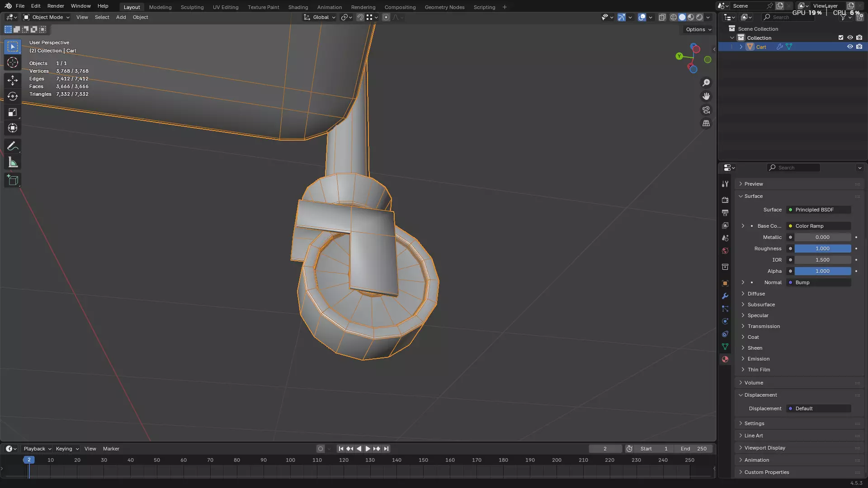This screenshot has height=488, width=868.
Task: Switch to the Sculpting workspace tab
Action: (192, 7)
